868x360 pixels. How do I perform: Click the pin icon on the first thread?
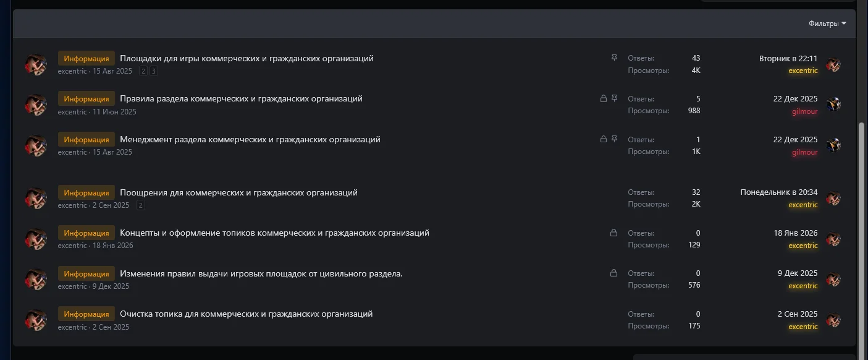coord(614,58)
